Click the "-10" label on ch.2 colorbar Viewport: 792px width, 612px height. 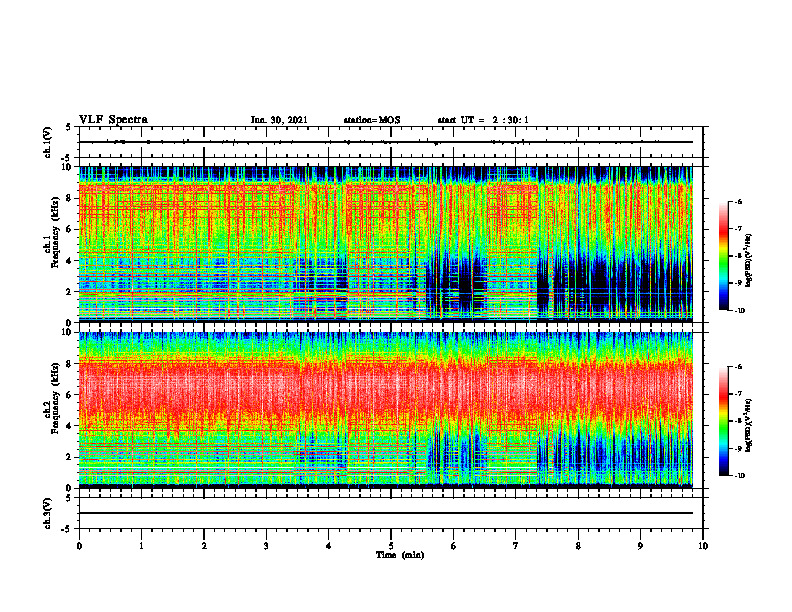(x=740, y=475)
